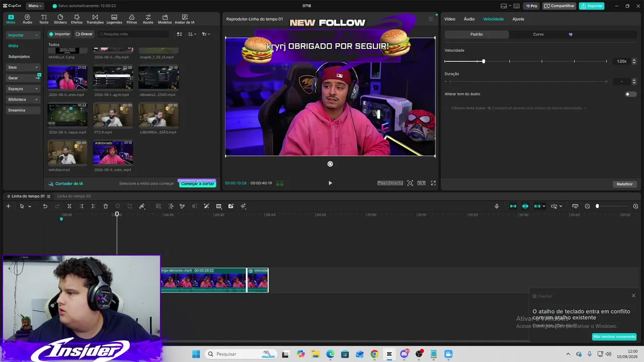Switch media list to grid view
644x362 pixels.
(x=179, y=34)
